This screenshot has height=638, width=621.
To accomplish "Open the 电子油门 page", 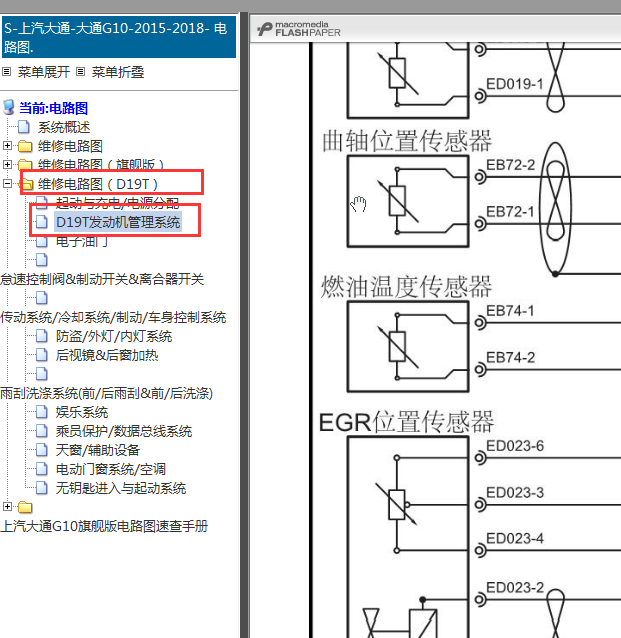I will 82,242.
